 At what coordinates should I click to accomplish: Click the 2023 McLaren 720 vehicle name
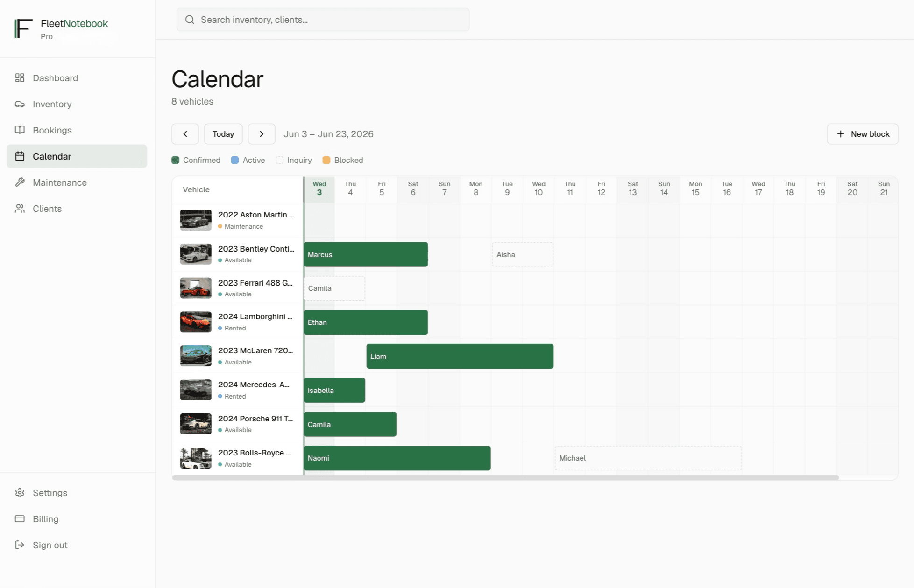tap(255, 350)
